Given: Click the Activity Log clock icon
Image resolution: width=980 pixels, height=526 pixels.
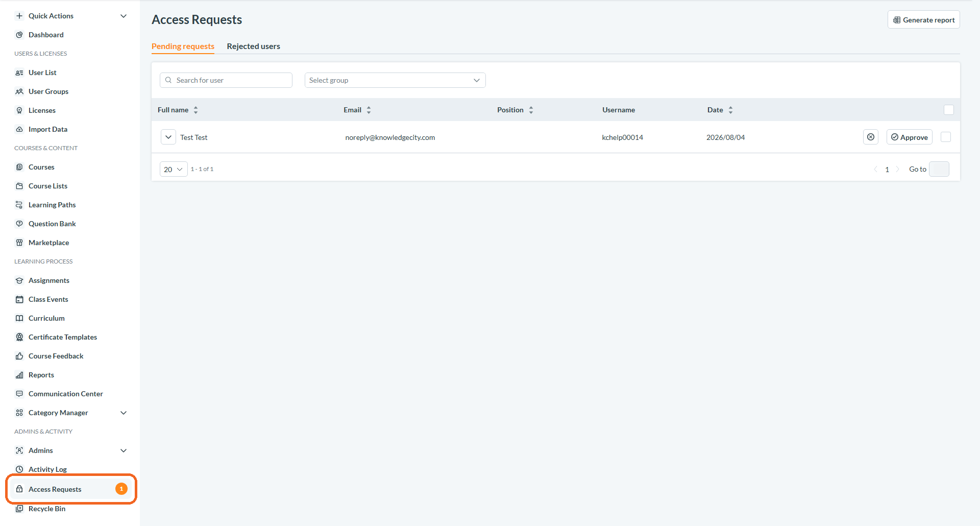Looking at the screenshot, I should tap(19, 469).
